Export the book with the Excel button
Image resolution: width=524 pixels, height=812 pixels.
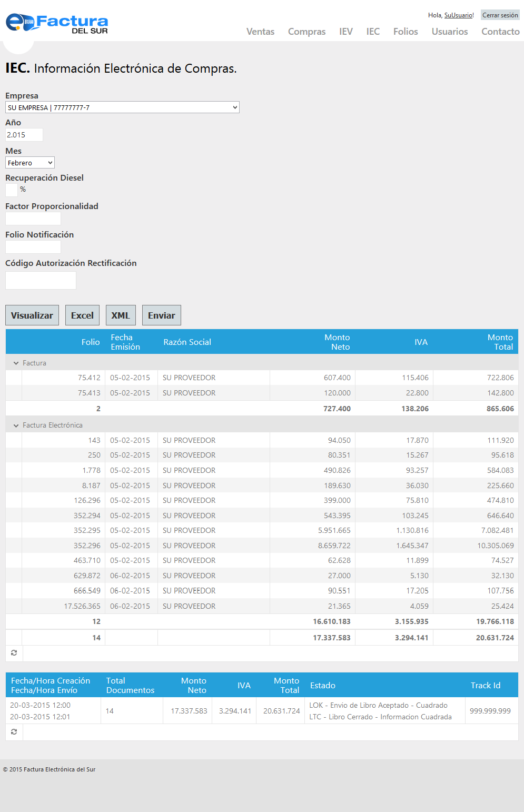(x=82, y=315)
